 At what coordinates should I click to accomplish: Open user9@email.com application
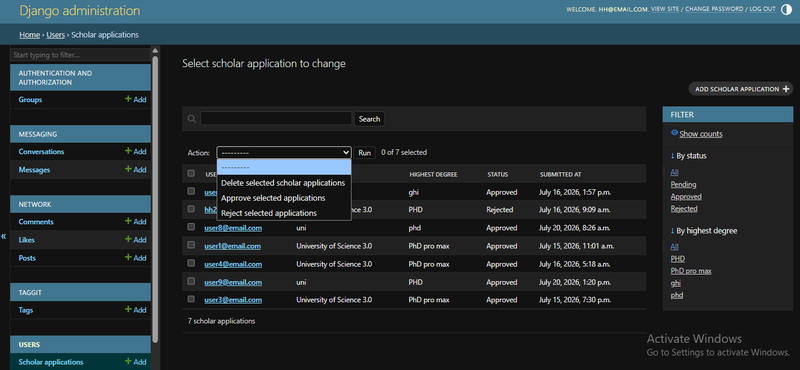click(x=233, y=282)
